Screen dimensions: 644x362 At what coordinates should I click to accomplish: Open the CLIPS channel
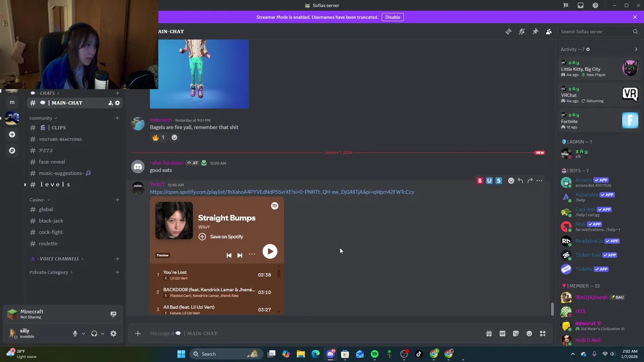[x=74, y=128]
